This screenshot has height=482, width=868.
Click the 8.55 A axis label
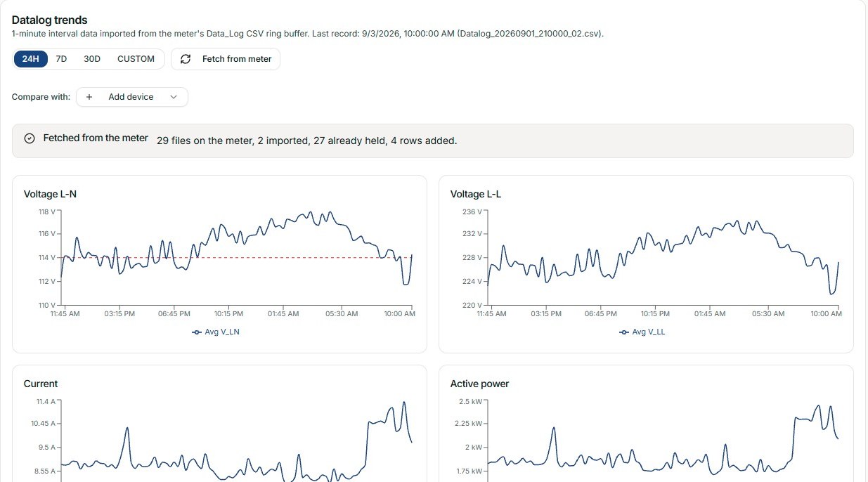tap(44, 471)
